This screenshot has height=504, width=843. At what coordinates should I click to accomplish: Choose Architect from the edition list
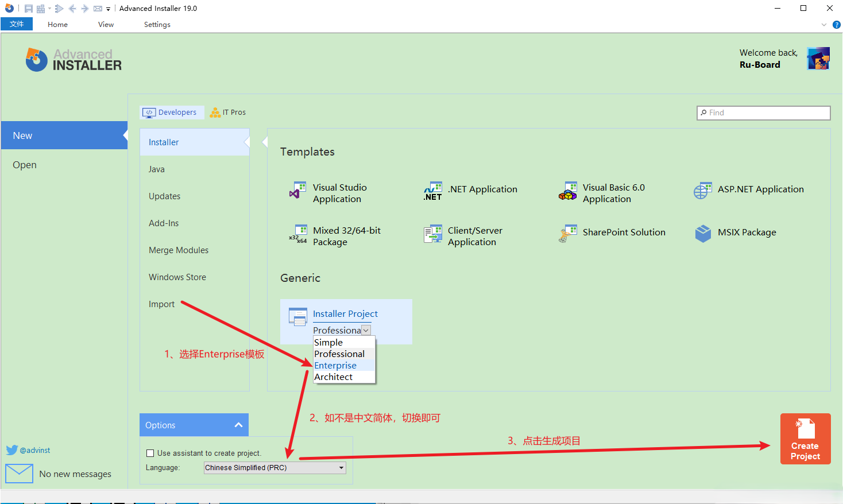tap(344, 377)
